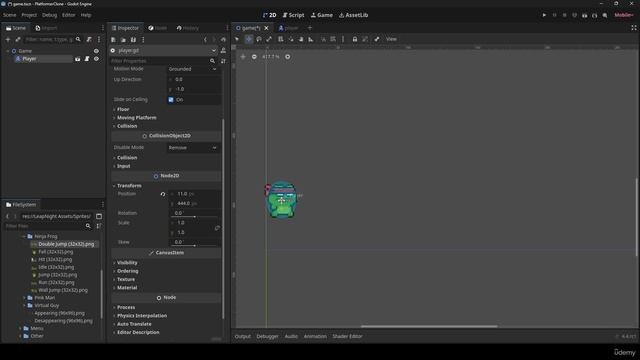Open the AssetLib workspace

click(x=353, y=15)
